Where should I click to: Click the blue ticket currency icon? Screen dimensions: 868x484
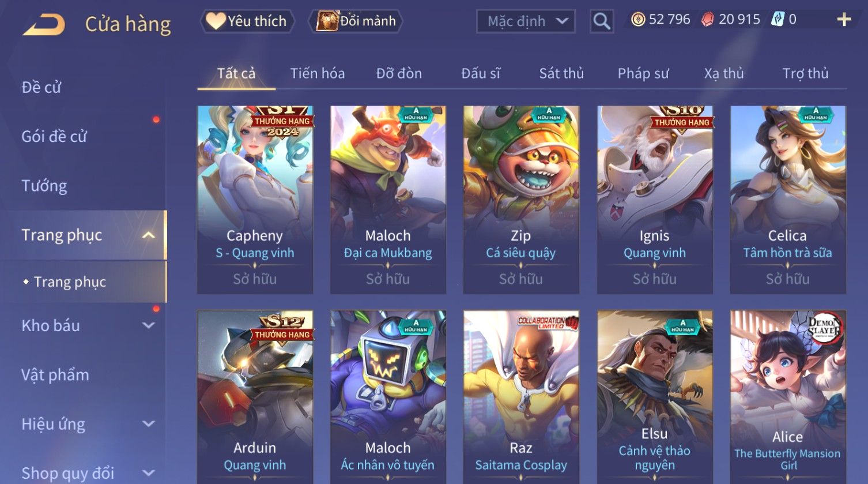tap(778, 20)
